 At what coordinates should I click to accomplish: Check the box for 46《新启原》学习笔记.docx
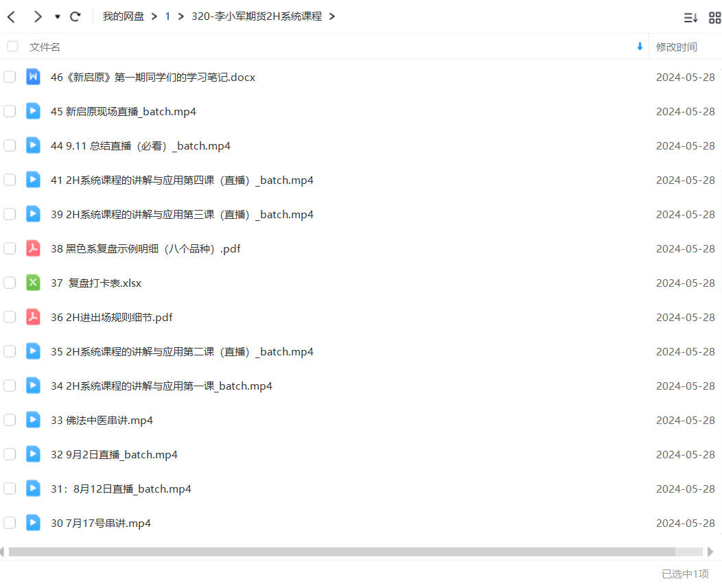click(10, 77)
